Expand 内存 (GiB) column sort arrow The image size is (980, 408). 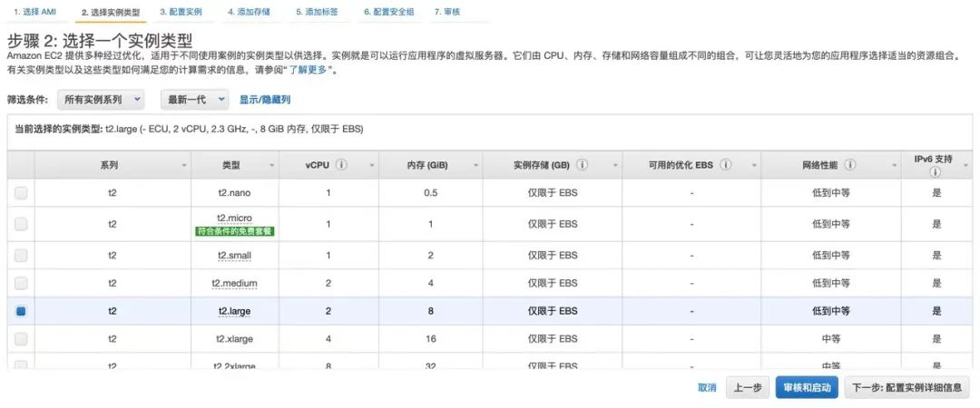(x=475, y=166)
